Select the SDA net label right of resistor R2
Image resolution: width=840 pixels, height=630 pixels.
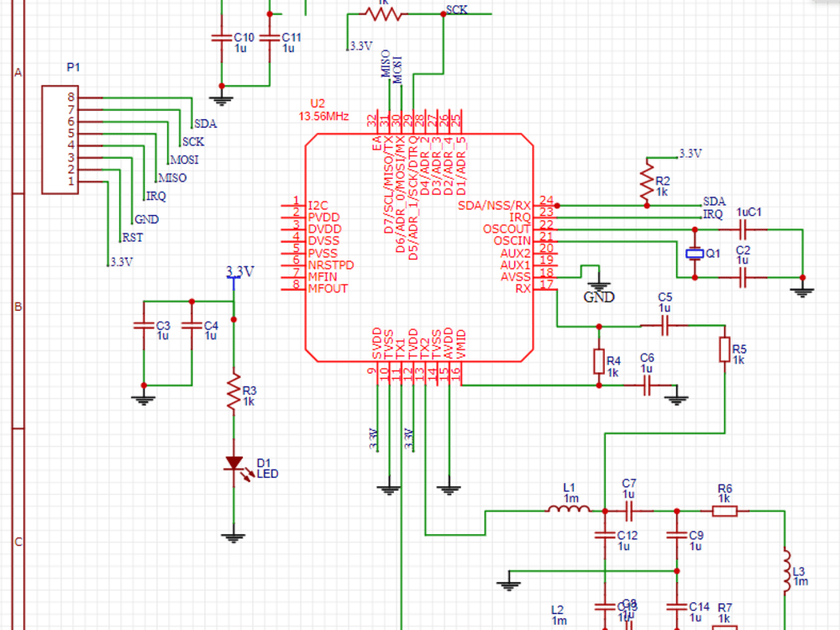714,202
